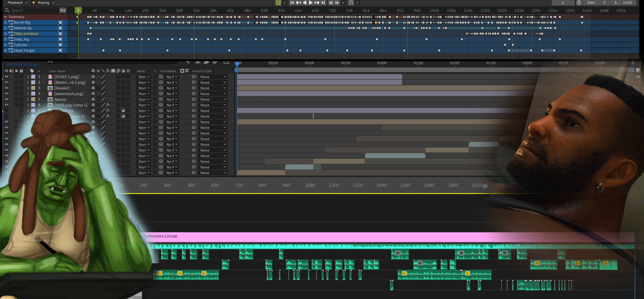Expand the Dolly_Rig channel

pyautogui.click(x=5, y=39)
